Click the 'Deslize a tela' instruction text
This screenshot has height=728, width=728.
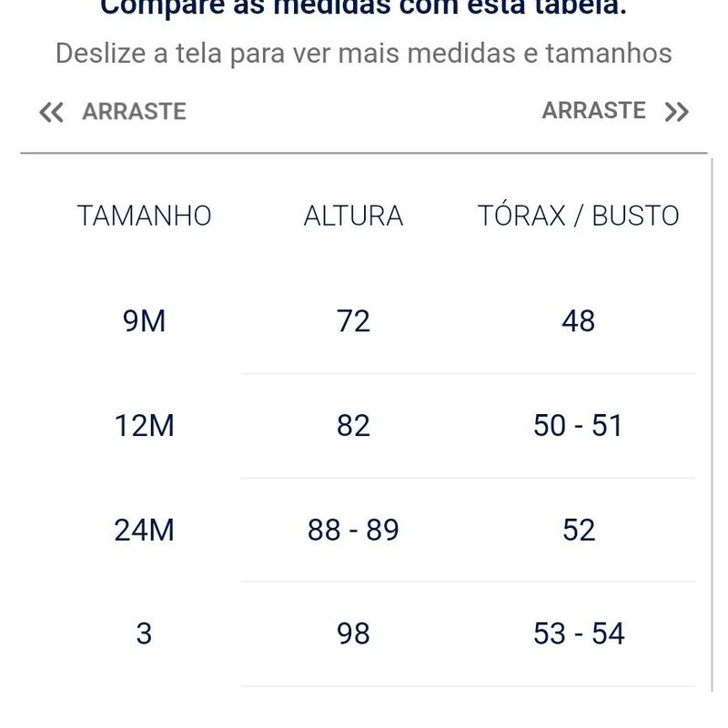pyautogui.click(x=363, y=53)
